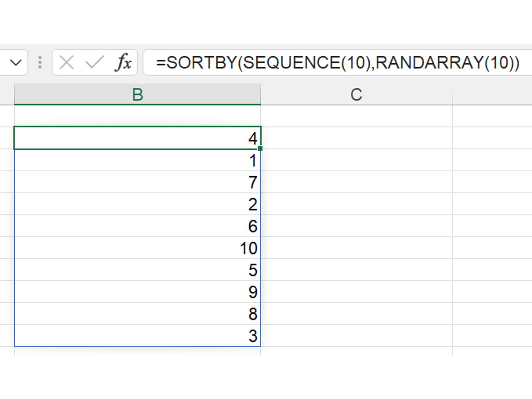
Task: Select the cell containing value 4
Action: pos(137,138)
